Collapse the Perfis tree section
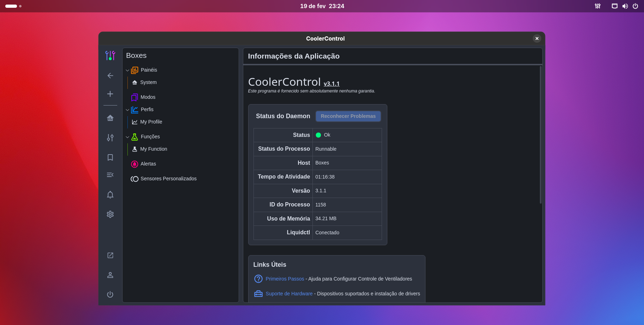The height and width of the screenshot is (325, 644). tap(127, 110)
